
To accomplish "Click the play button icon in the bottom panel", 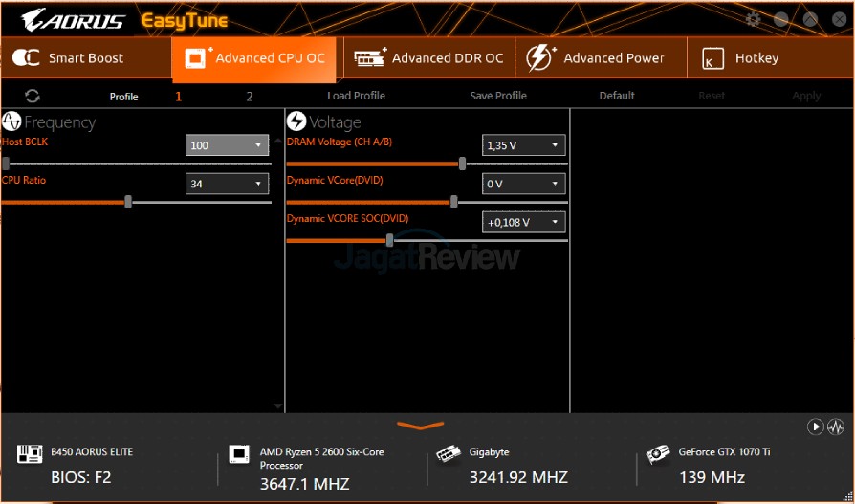I will coord(815,427).
